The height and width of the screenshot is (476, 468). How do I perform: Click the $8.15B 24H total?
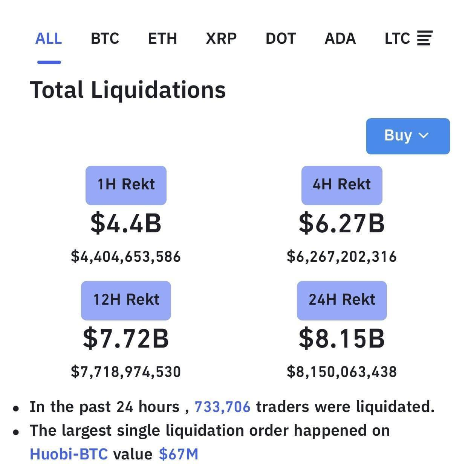(x=342, y=338)
